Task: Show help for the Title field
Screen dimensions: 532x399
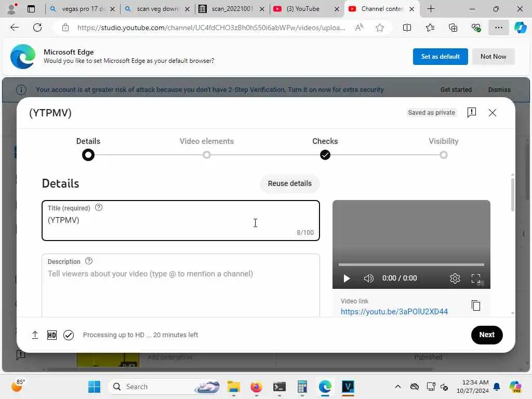Action: point(99,208)
